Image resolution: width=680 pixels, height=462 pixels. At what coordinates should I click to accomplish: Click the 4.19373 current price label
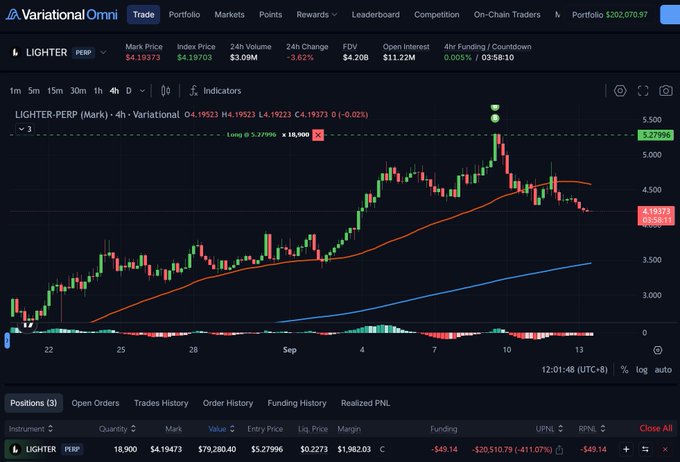click(x=656, y=216)
